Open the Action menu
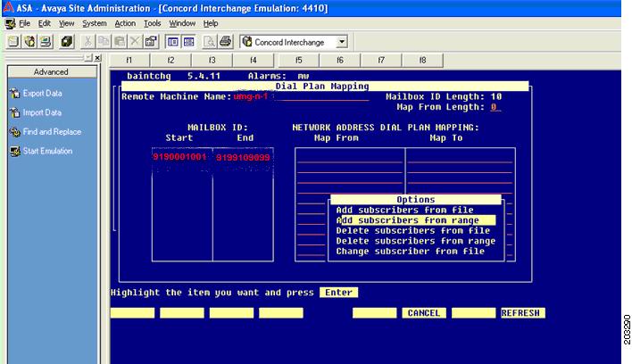 [x=125, y=22]
